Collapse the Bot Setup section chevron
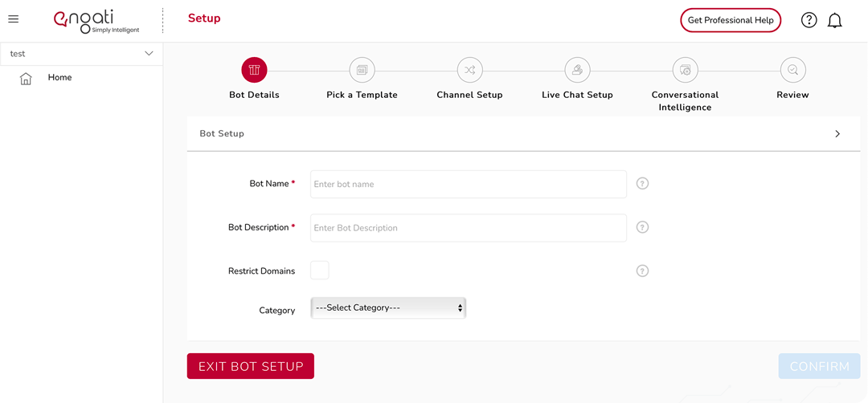The width and height of the screenshot is (868, 403). pyautogui.click(x=837, y=134)
